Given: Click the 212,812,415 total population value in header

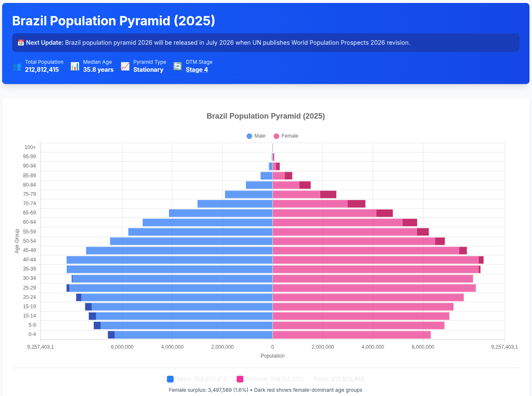Looking at the screenshot, I should (x=42, y=70).
